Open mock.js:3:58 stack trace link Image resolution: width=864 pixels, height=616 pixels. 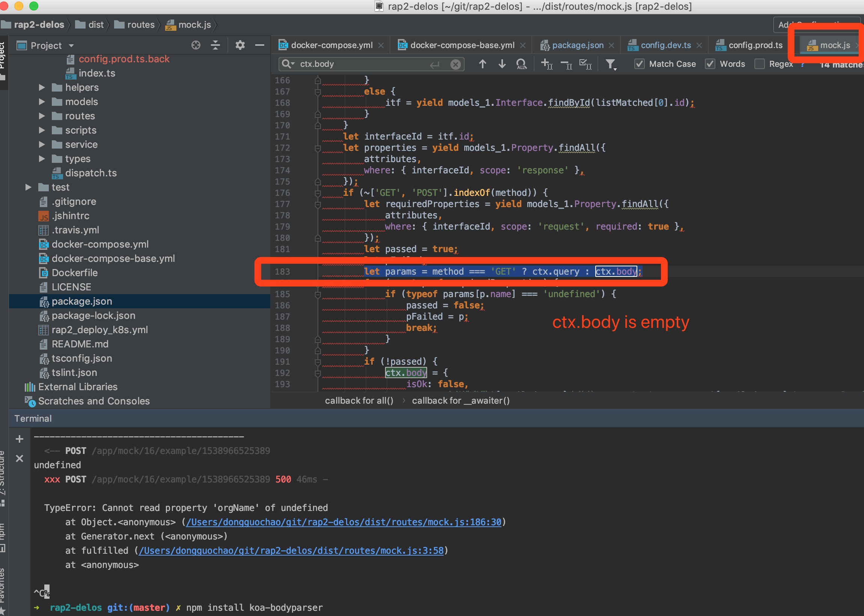click(291, 551)
